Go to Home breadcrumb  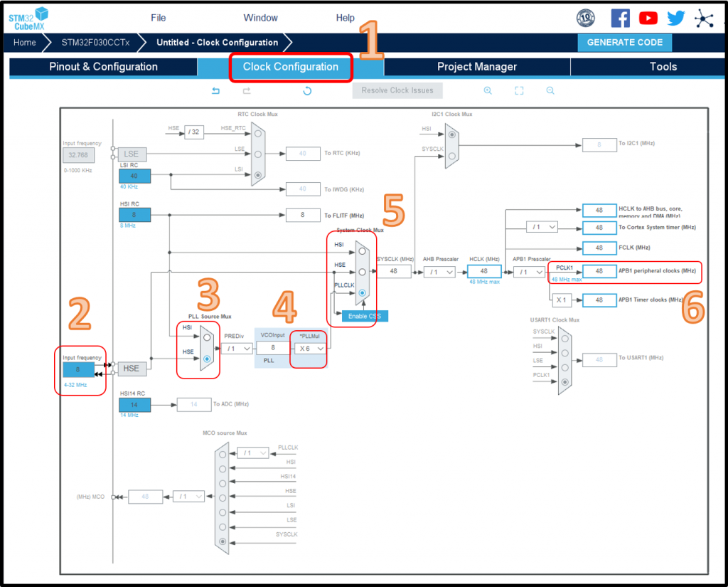click(x=25, y=42)
